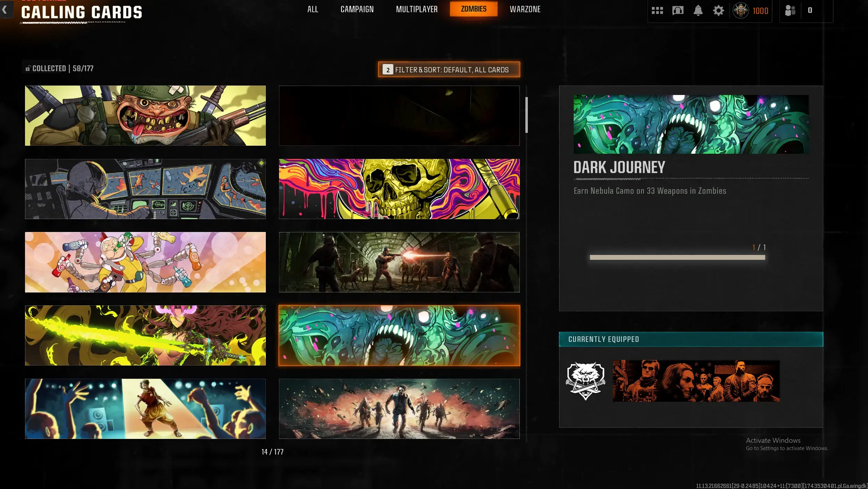Click the Collected 58/177 label
868x489 pixels.
click(x=60, y=69)
